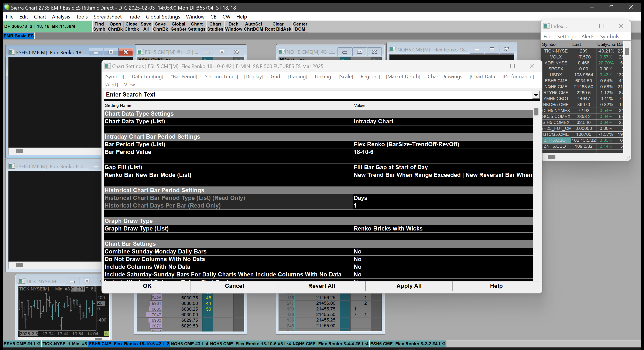Image resolution: width=644 pixels, height=350 pixels.
Task: Click the Global GenSet toolbar button
Action: point(178,27)
